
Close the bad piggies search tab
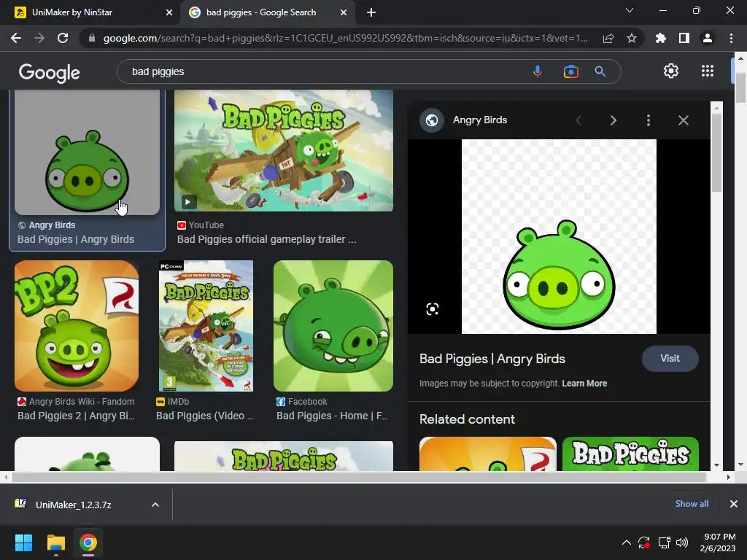344,12
